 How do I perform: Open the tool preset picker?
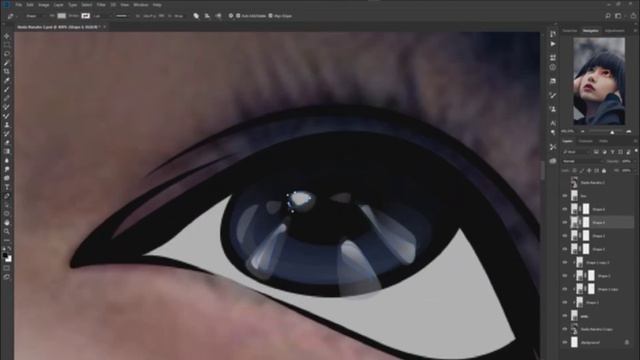[x=11, y=16]
